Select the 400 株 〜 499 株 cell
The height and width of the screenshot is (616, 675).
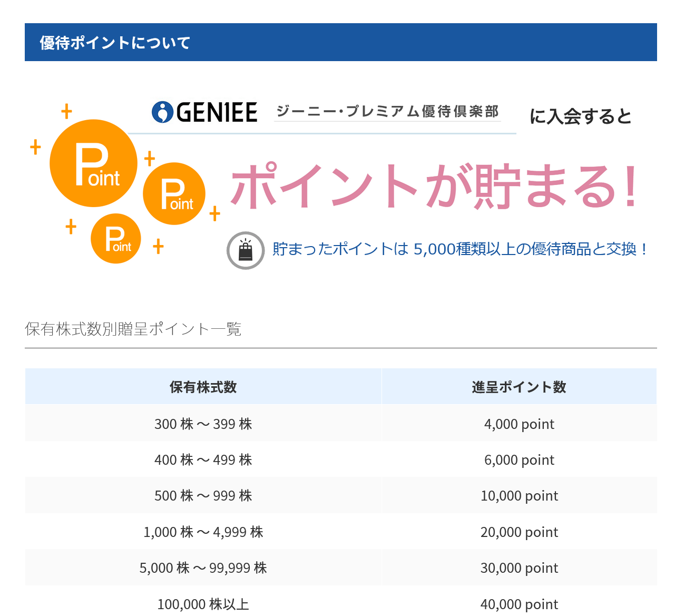pos(203,459)
